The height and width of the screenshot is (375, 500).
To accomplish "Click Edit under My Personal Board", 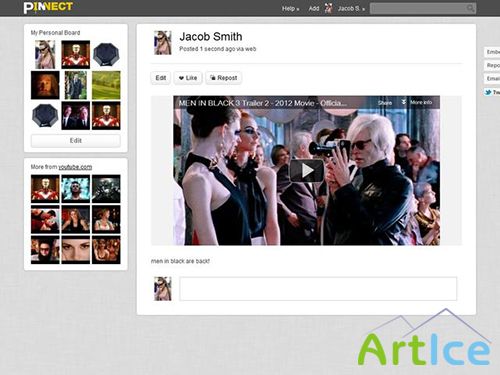I will click(76, 141).
